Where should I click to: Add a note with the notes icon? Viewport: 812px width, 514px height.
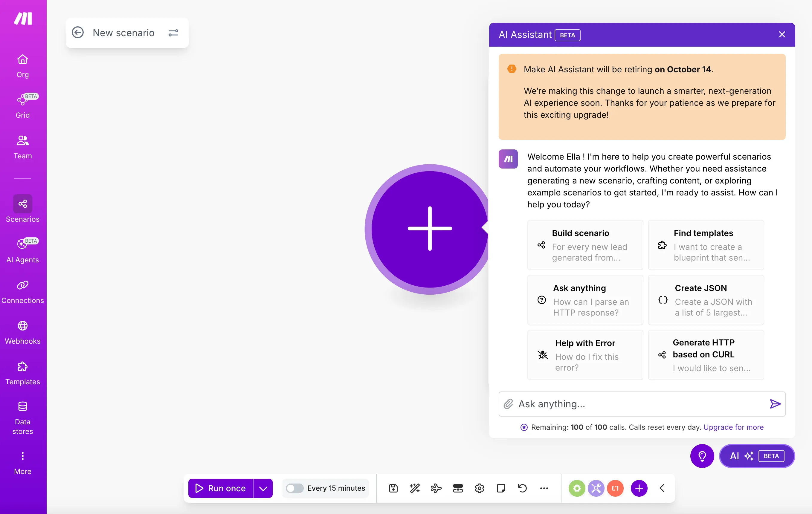(x=501, y=488)
